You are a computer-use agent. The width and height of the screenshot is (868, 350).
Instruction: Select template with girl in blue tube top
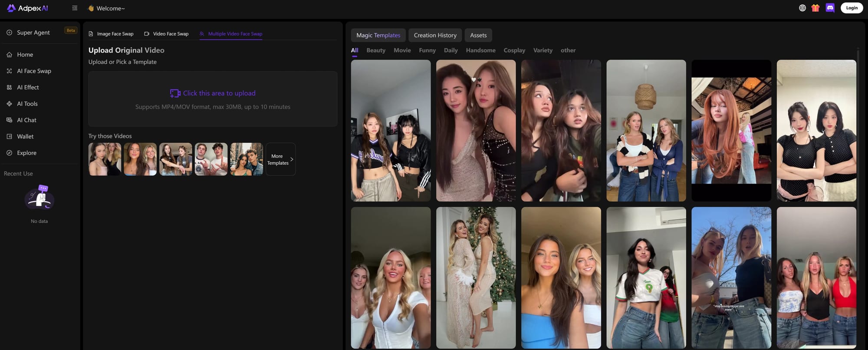561,278
